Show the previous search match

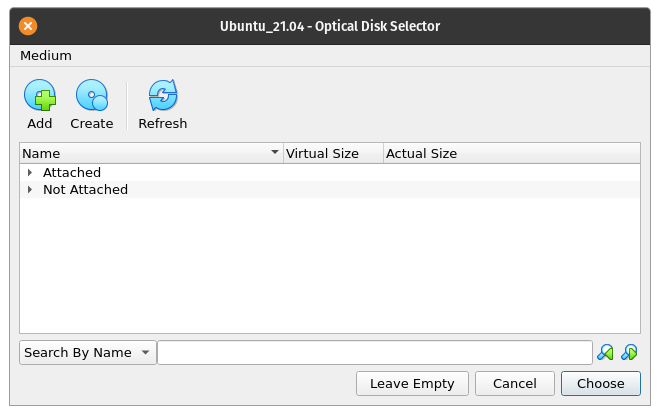click(605, 352)
